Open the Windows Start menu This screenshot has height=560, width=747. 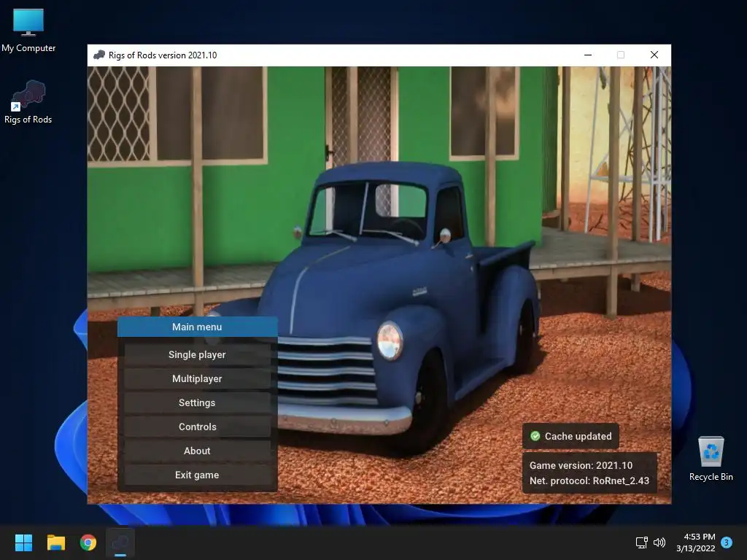coord(23,542)
